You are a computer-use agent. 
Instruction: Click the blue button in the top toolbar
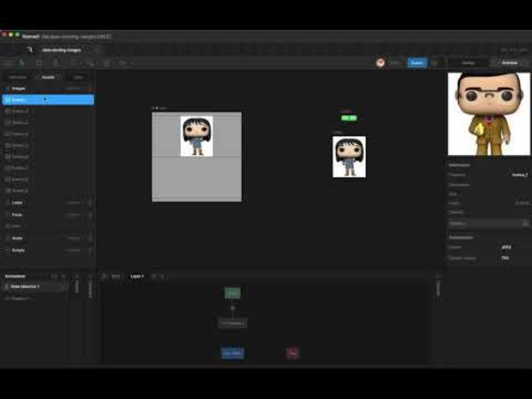click(x=417, y=63)
